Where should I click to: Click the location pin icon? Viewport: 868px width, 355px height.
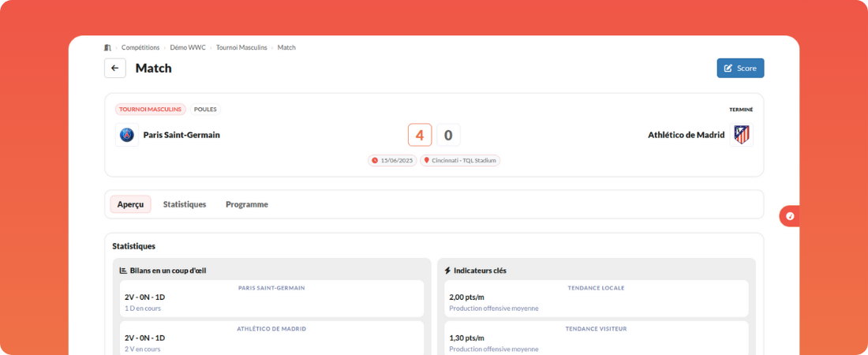426,161
